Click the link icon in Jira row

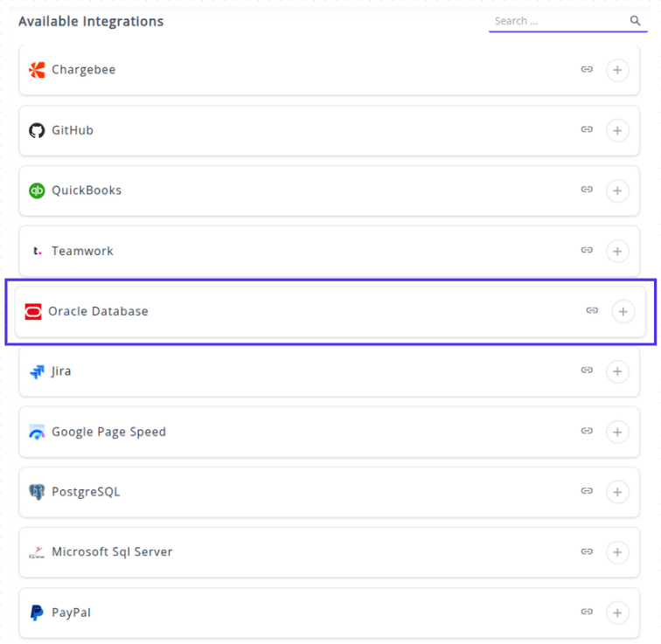pyautogui.click(x=587, y=370)
